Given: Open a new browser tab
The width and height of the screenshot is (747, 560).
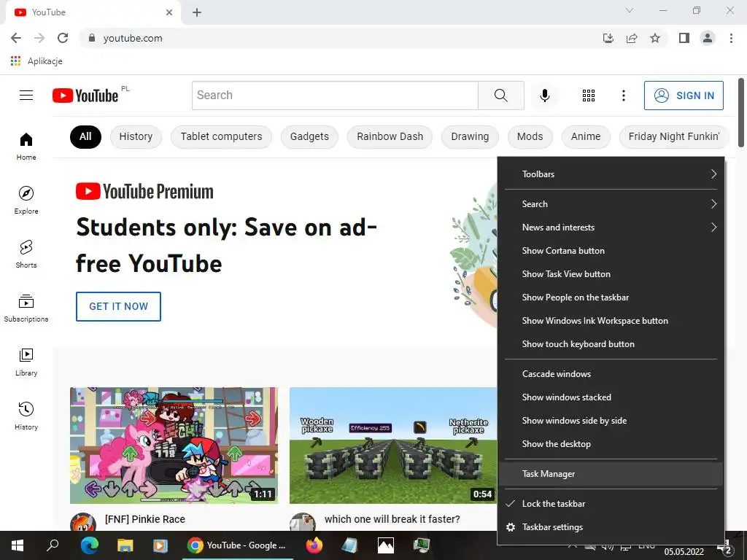Looking at the screenshot, I should [197, 12].
